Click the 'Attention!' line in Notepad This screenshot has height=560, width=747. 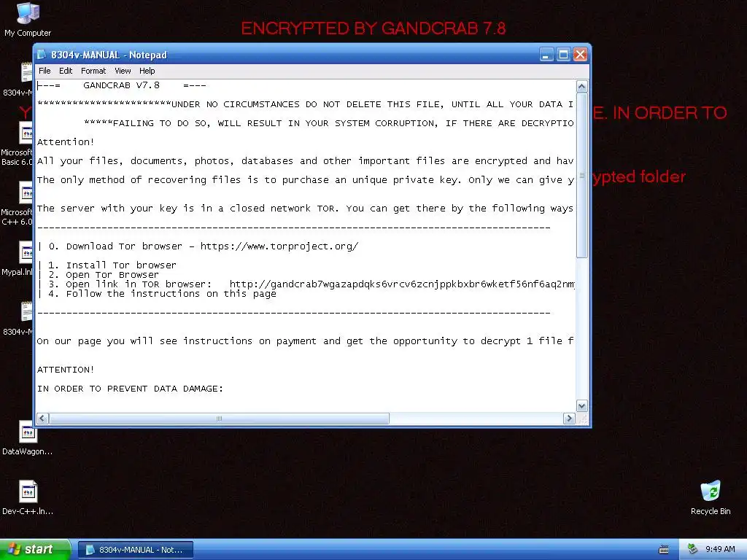66,142
